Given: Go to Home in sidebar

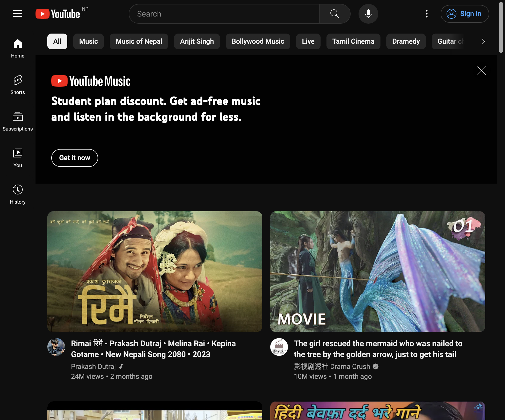Looking at the screenshot, I should click(x=18, y=48).
